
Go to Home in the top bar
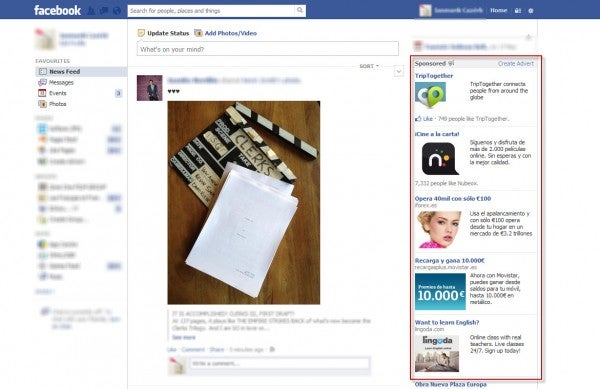[x=499, y=10]
